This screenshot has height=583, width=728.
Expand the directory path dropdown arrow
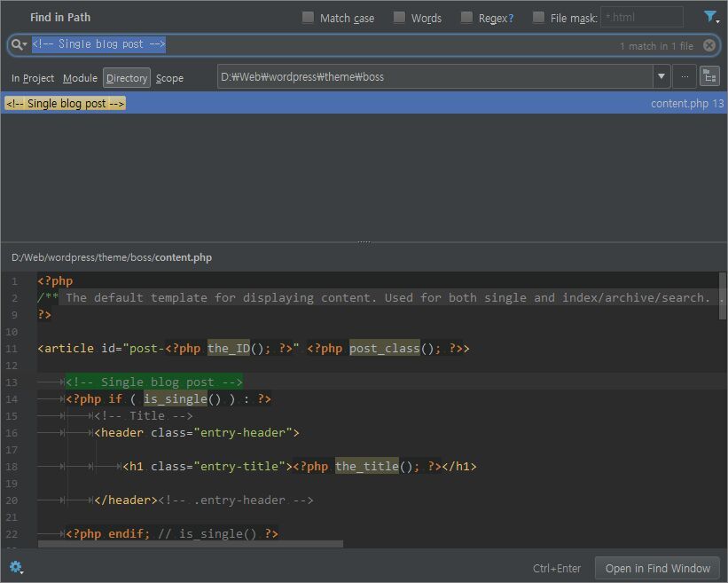click(661, 76)
